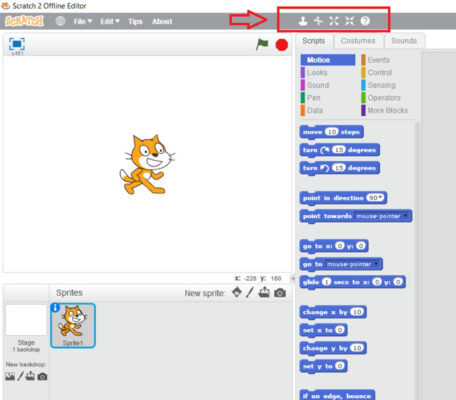Click the set x to block
The image size is (456, 400).
pyautogui.click(x=323, y=330)
